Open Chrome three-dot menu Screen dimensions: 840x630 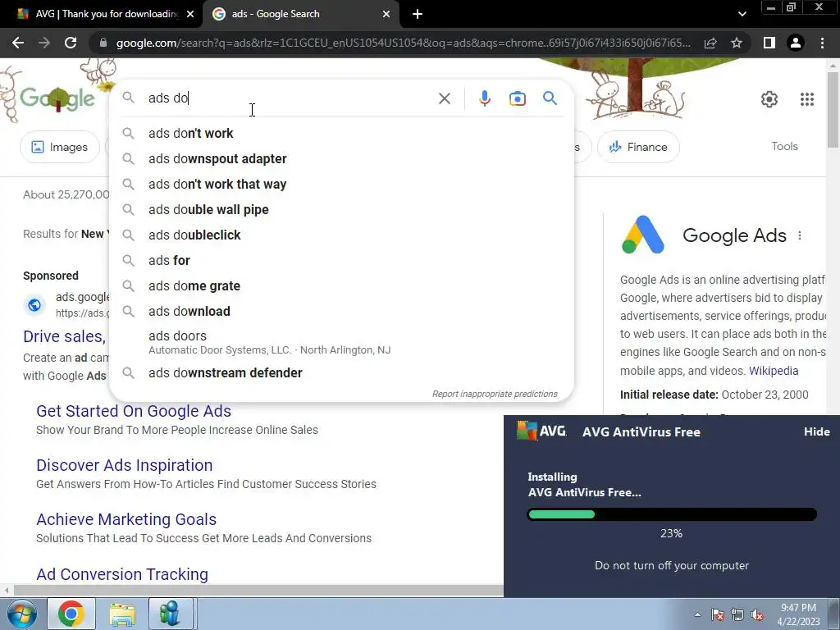(x=822, y=43)
